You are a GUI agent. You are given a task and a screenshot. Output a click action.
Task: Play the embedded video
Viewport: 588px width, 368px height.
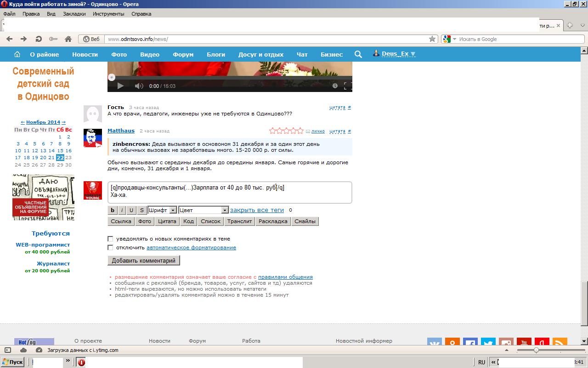(120, 86)
